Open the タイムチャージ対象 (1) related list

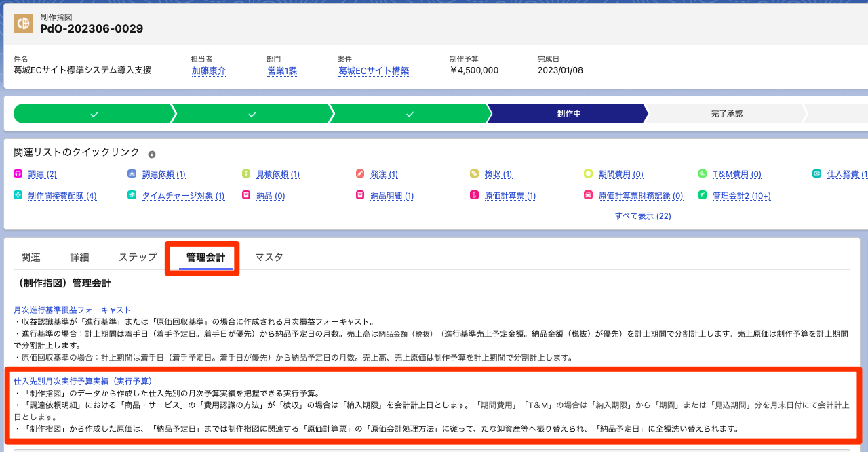[x=183, y=196]
